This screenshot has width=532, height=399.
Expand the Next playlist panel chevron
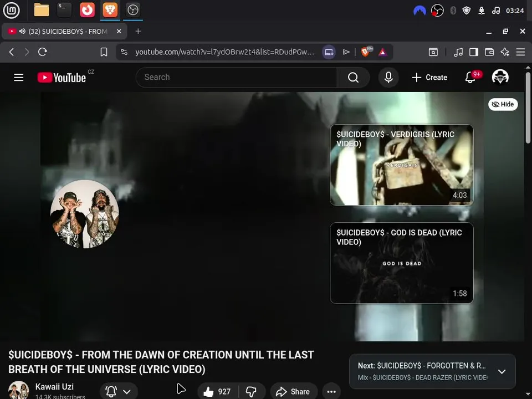502,371
